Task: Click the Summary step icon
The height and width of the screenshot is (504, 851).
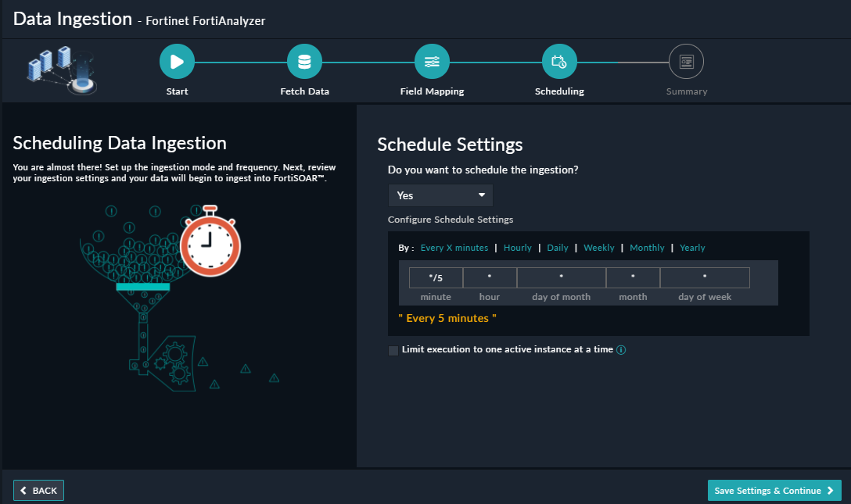Action: 686,62
